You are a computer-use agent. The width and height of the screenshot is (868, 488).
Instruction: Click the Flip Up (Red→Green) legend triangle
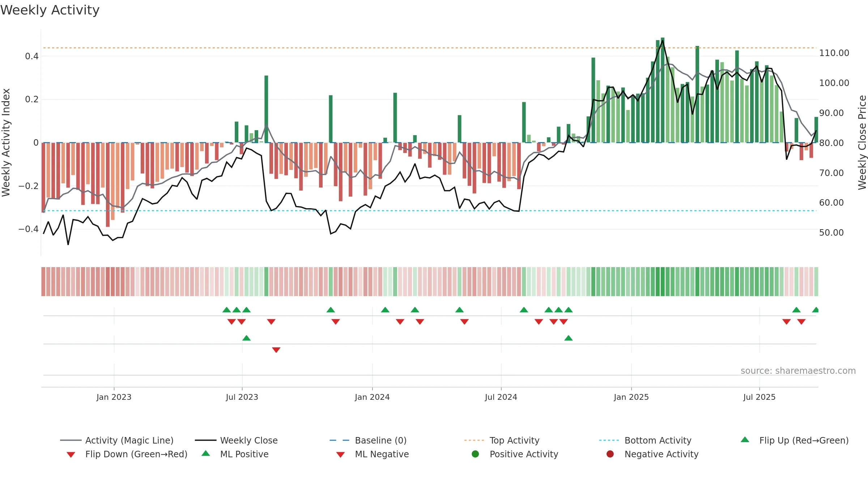(x=745, y=440)
